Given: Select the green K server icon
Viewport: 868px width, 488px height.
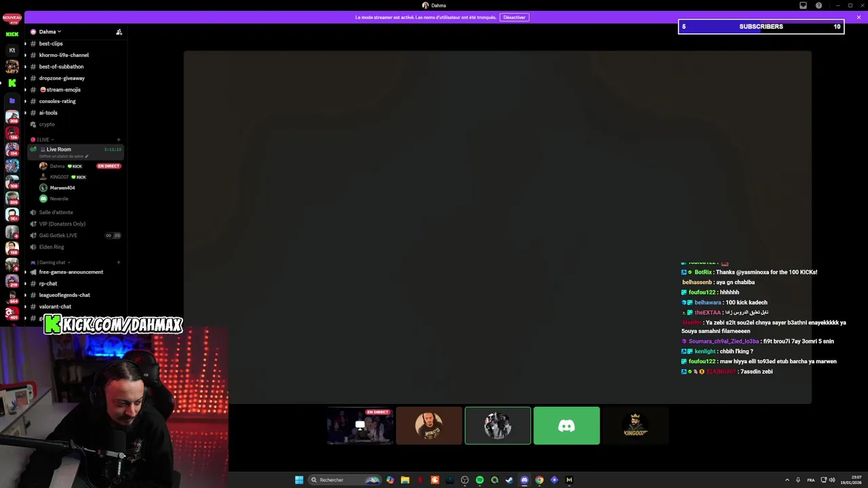Looking at the screenshot, I should point(12,83).
